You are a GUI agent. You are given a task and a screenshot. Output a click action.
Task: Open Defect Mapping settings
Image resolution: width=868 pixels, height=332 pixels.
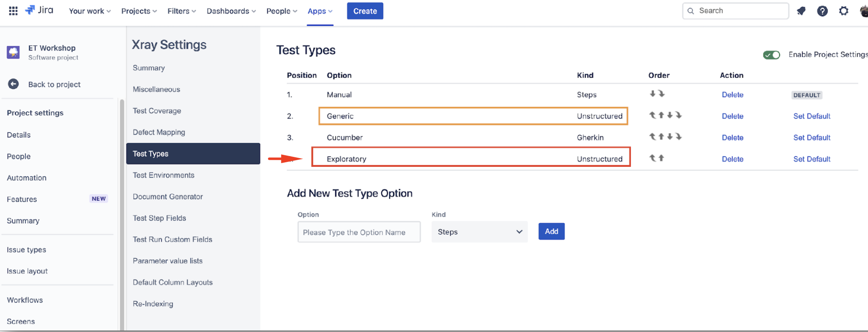[159, 132]
